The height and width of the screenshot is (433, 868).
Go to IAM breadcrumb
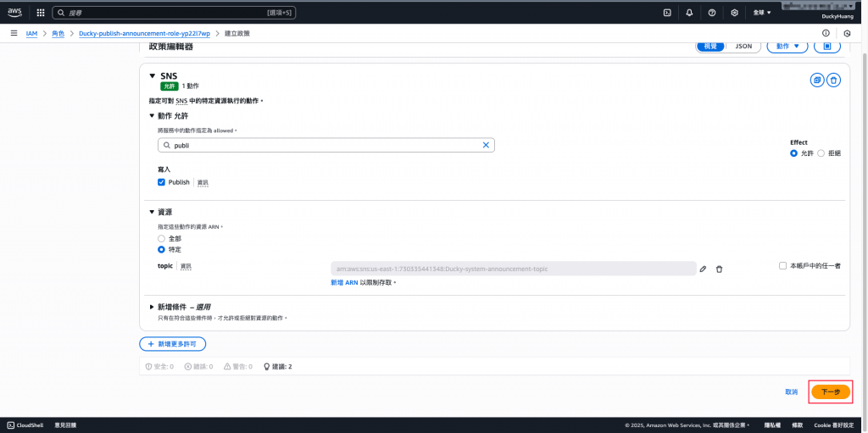(31, 34)
